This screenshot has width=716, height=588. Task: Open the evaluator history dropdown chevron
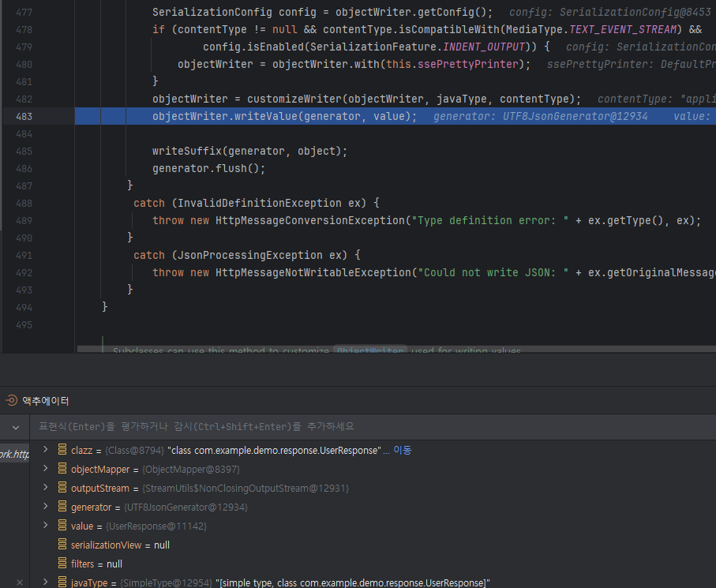16,428
